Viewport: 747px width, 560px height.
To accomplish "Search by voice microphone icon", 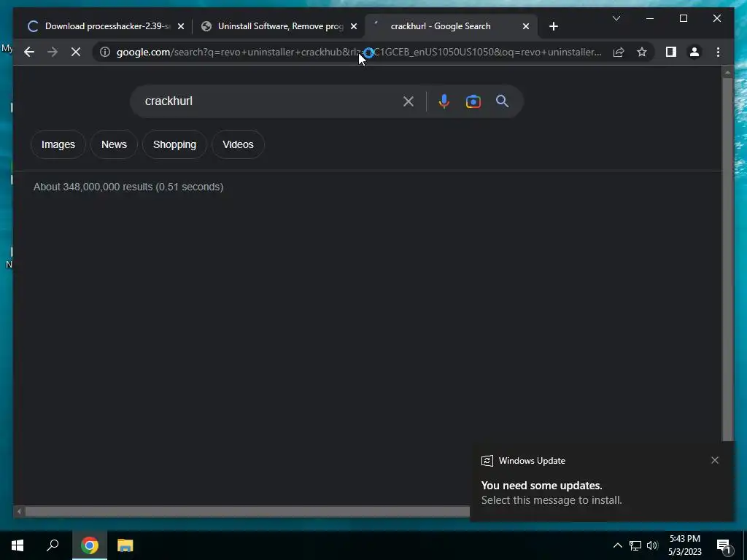I will (444, 101).
